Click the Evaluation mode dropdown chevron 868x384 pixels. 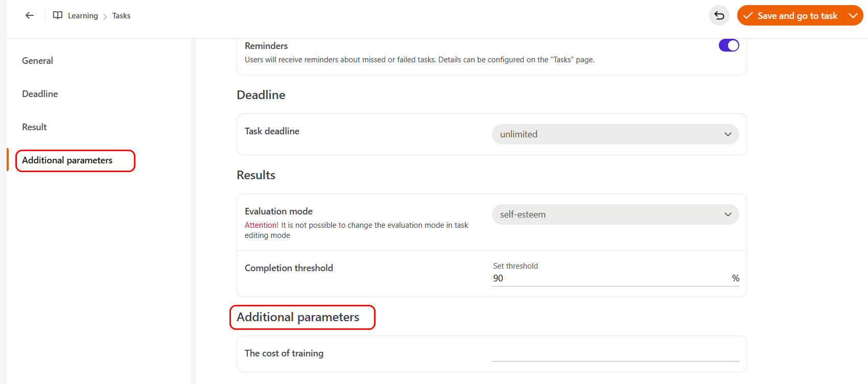point(728,214)
